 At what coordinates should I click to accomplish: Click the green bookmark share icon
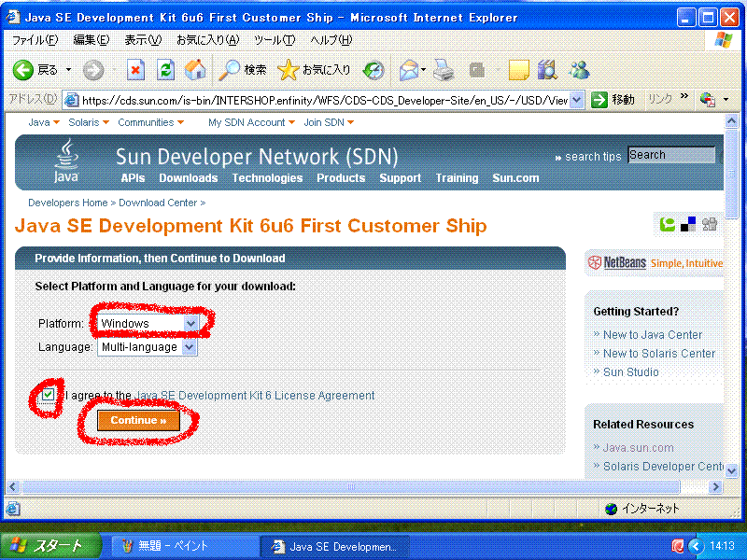click(x=668, y=224)
